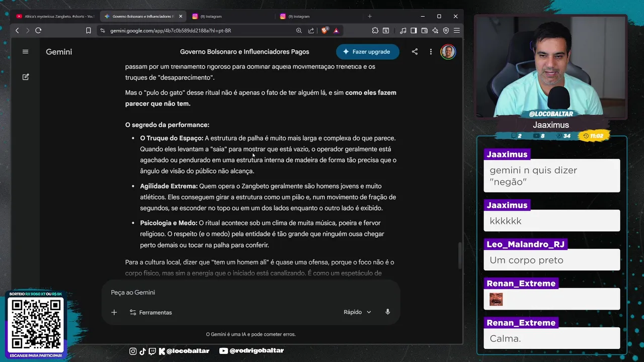
Task: Click the kkkkkk chat message
Action: (552, 221)
